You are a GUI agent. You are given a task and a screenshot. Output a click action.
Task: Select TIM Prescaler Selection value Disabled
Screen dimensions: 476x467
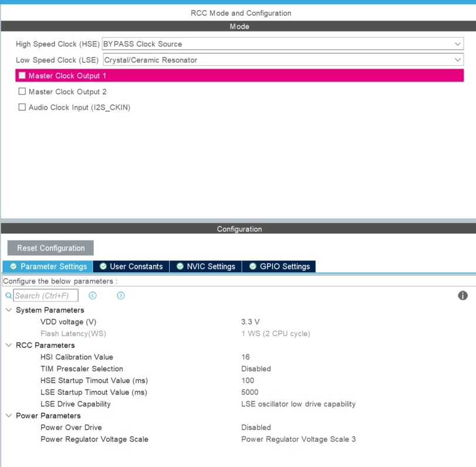tap(256, 368)
